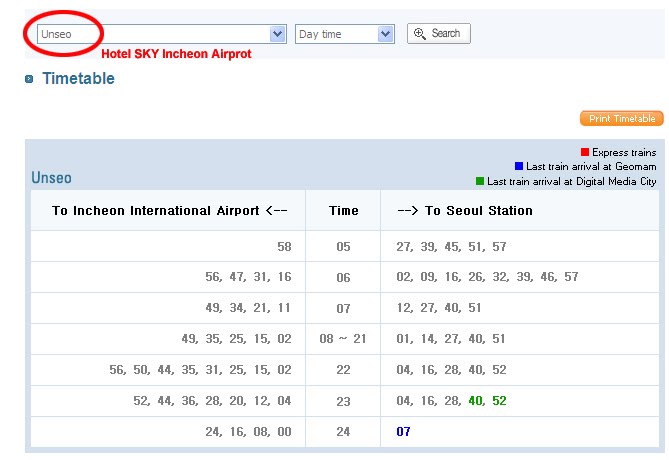Click the Express trains legend label

click(624, 152)
